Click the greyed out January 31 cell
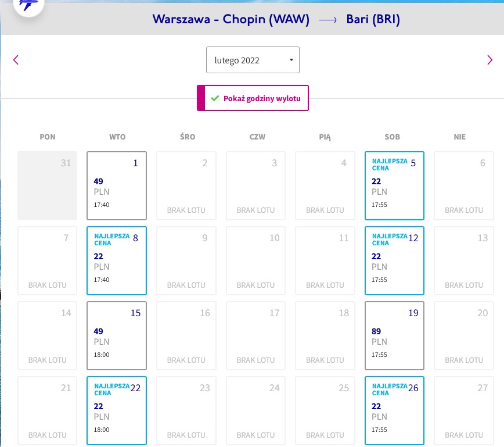This screenshot has width=504, height=447. [47, 185]
